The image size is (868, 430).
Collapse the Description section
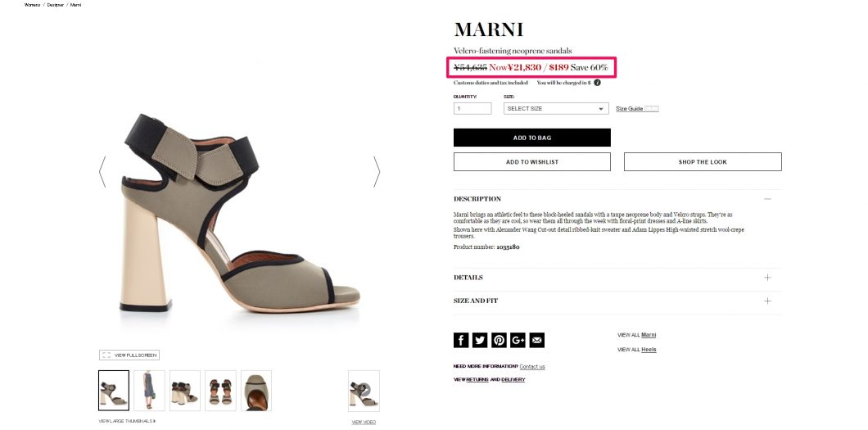click(x=767, y=199)
